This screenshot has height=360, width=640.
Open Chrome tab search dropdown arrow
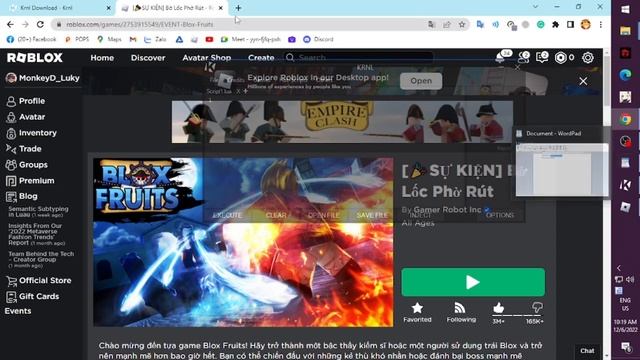coord(535,7)
